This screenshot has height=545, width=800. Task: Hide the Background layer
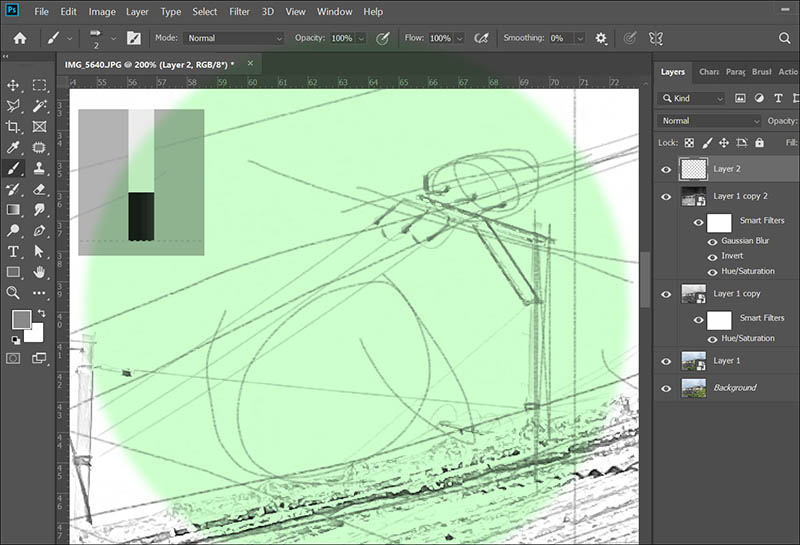click(x=666, y=388)
